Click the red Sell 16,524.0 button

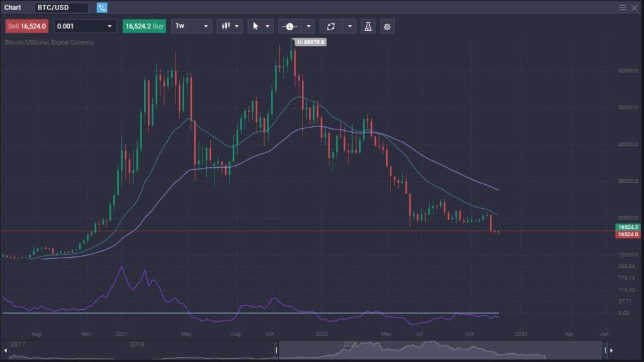[x=27, y=26]
